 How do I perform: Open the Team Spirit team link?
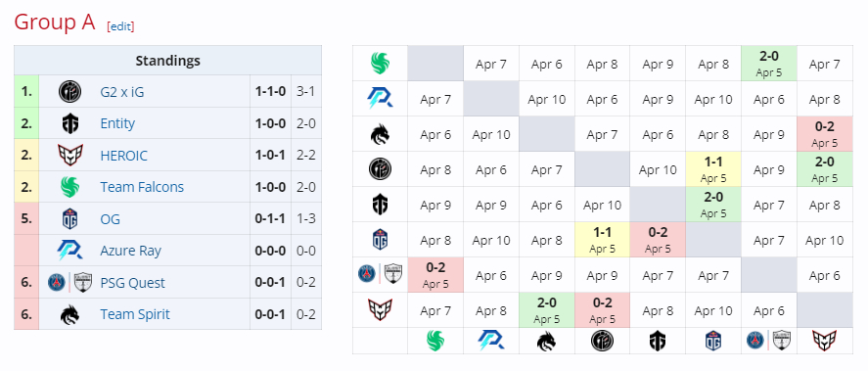[135, 314]
